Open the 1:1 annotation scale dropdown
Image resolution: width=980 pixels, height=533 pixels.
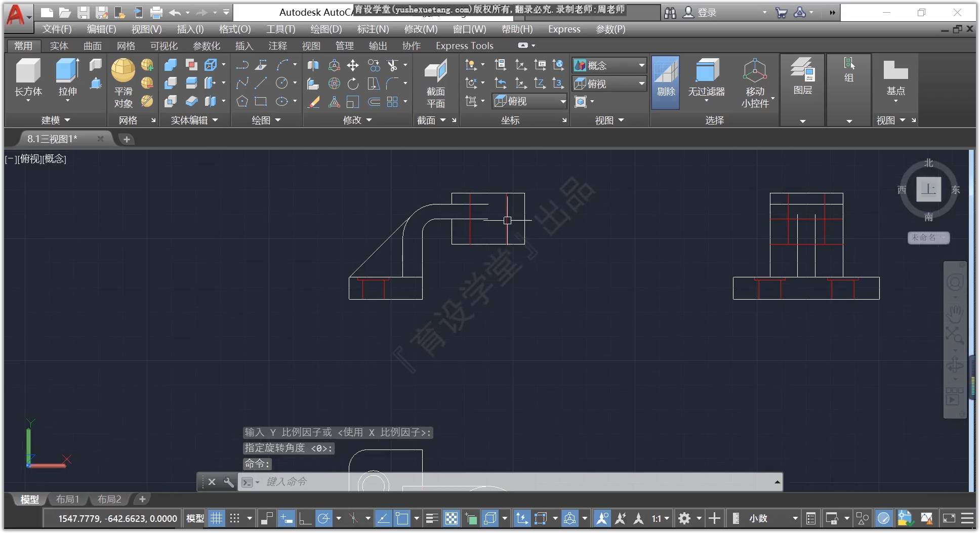tap(660, 518)
